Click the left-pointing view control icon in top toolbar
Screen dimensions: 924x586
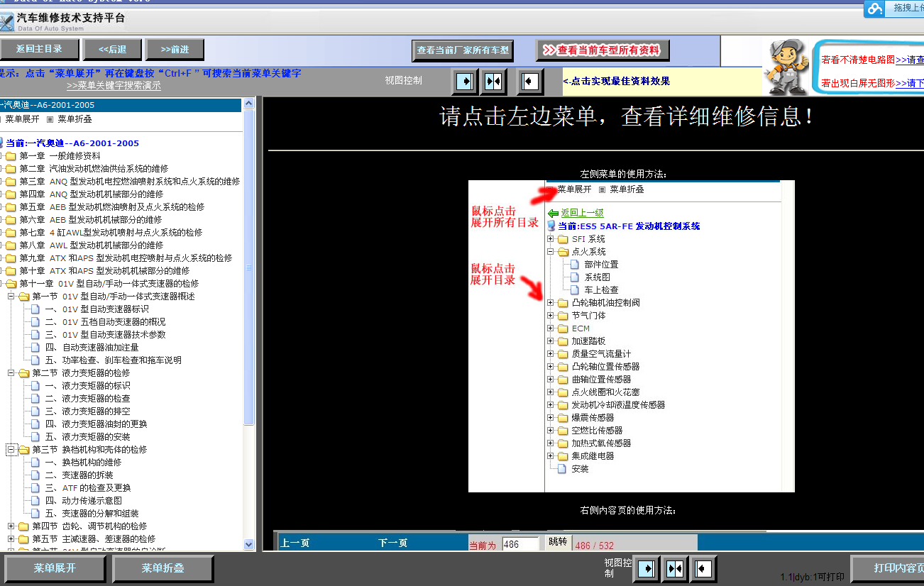[x=529, y=81]
